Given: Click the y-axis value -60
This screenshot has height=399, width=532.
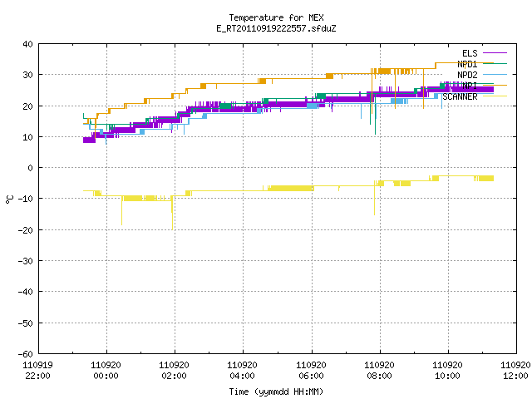Looking at the screenshot, I should [26, 354].
